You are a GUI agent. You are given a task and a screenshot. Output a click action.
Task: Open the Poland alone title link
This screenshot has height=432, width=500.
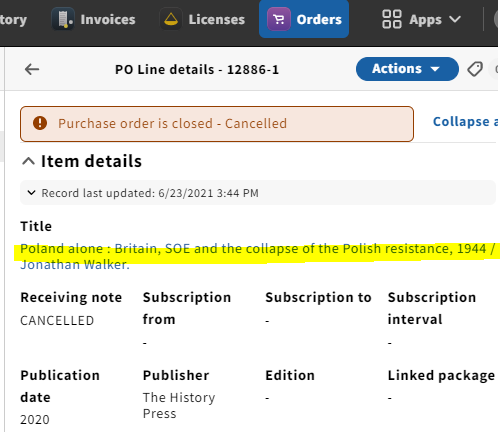pos(257,256)
